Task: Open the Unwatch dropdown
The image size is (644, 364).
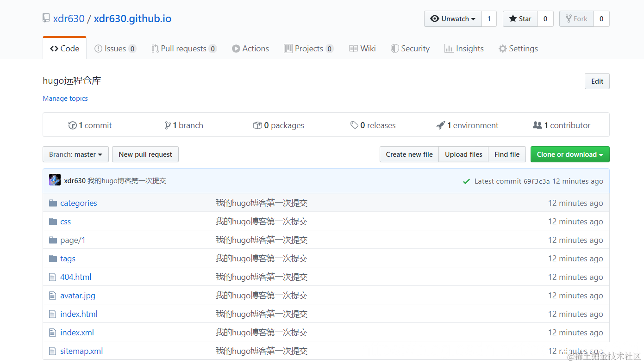Action: tap(453, 19)
